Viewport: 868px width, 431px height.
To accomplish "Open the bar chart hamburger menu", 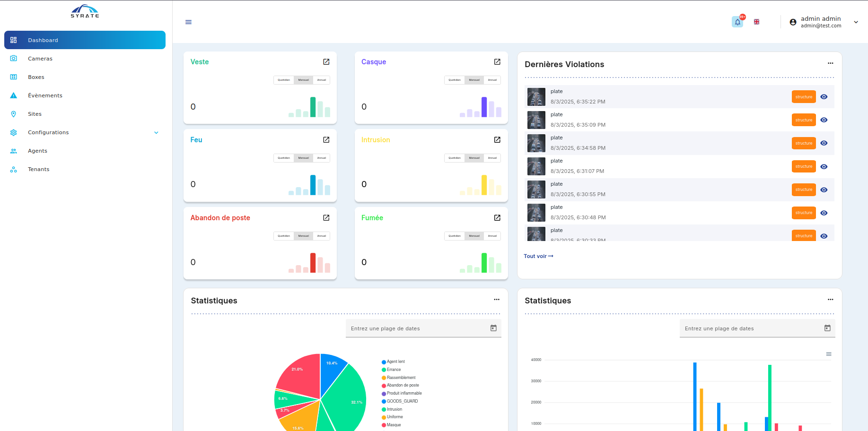I will click(x=829, y=354).
